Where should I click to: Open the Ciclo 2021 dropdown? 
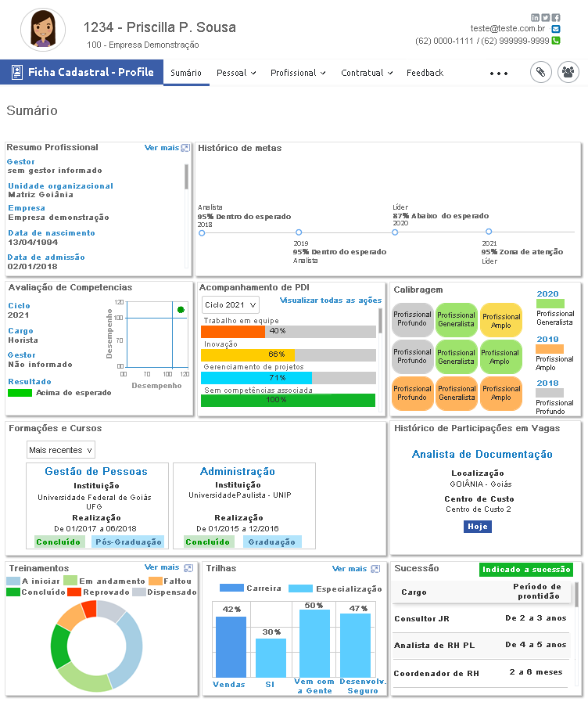coord(231,304)
